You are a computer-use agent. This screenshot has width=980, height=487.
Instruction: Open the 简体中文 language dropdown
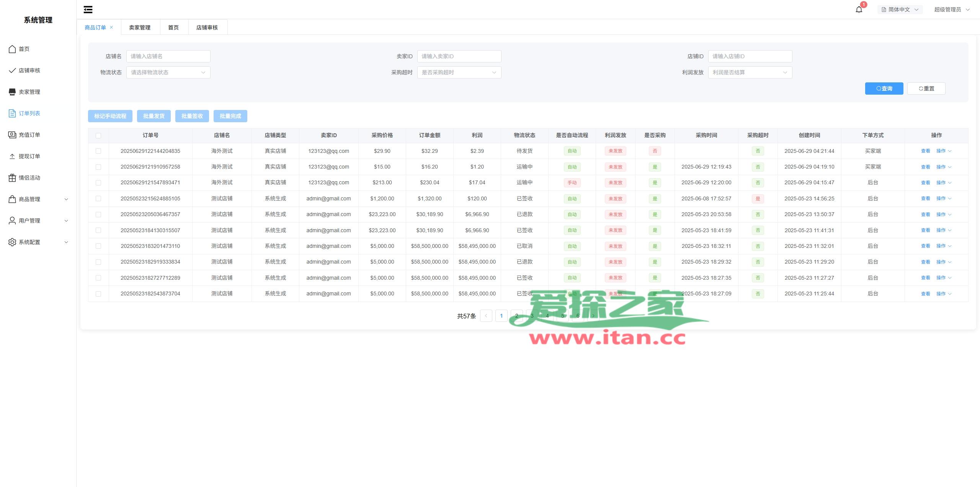click(x=900, y=10)
